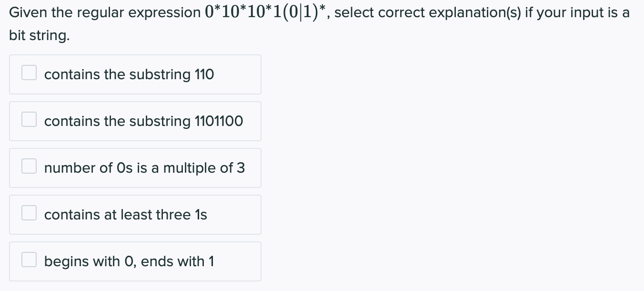Screen dimensions: 644x291
Task: Click the 'begins with 0, ends with 1' label
Action: 129,261
